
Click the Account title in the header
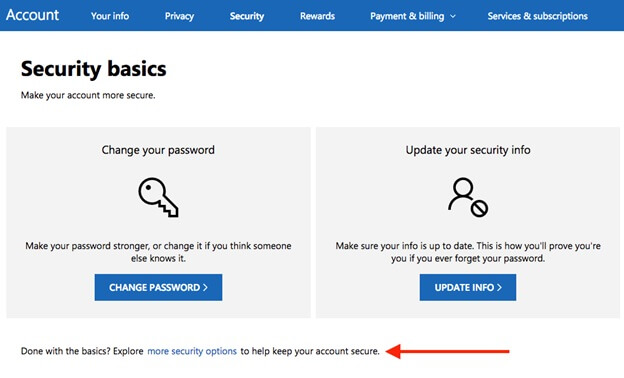(x=33, y=15)
